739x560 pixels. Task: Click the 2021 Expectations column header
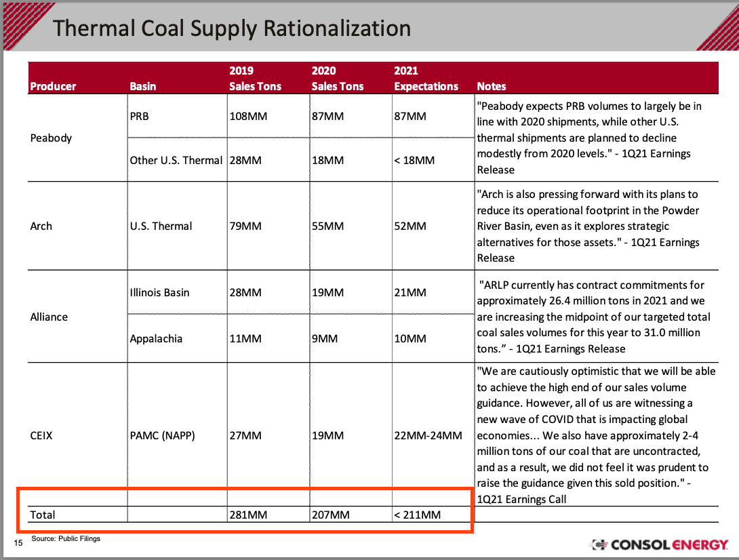pyautogui.click(x=426, y=79)
